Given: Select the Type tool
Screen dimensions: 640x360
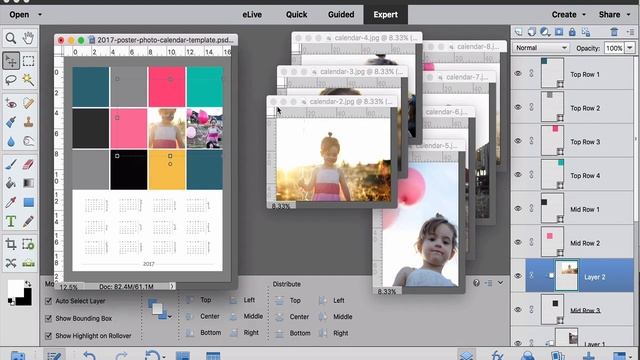Looking at the screenshot, I should click(x=11, y=222).
